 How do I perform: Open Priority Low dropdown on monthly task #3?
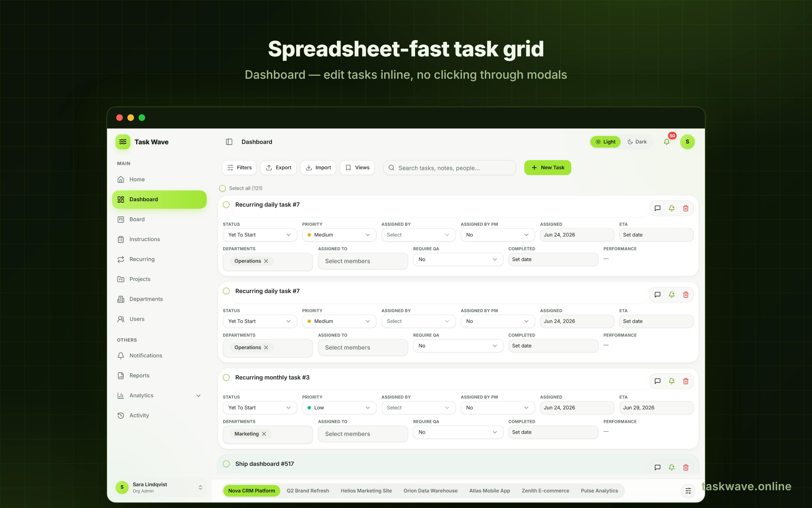click(x=339, y=407)
